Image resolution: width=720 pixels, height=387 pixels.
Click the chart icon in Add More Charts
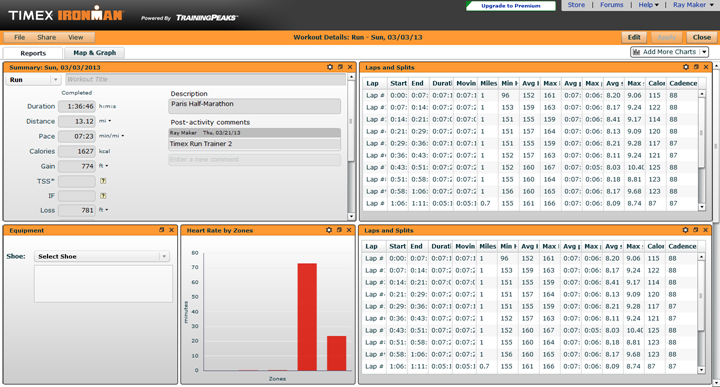click(636, 52)
